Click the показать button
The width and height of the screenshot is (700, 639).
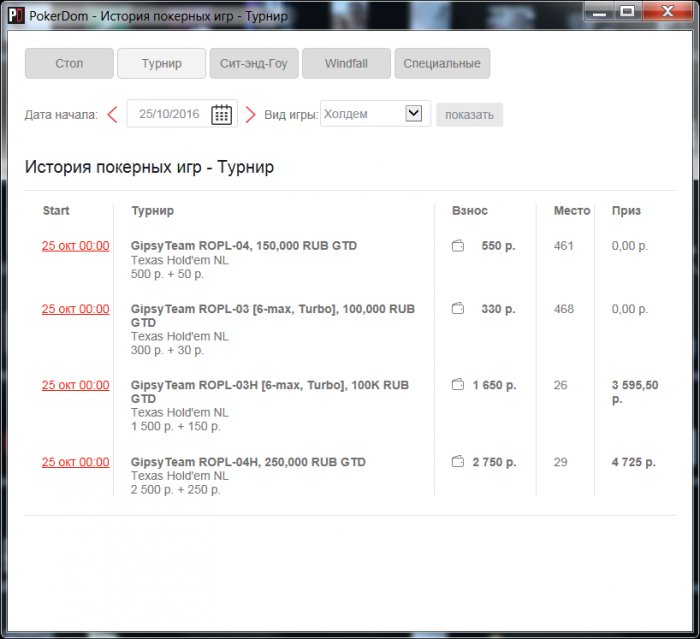pyautogui.click(x=469, y=115)
